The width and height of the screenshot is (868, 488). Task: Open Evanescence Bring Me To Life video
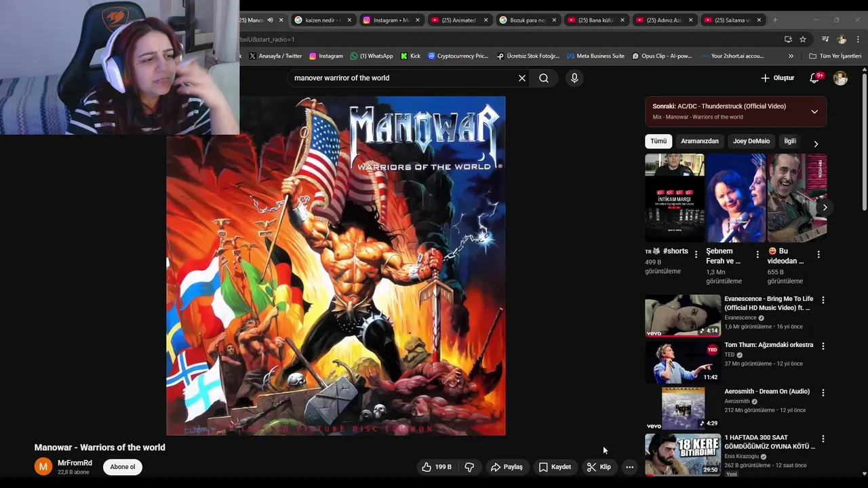click(x=683, y=315)
